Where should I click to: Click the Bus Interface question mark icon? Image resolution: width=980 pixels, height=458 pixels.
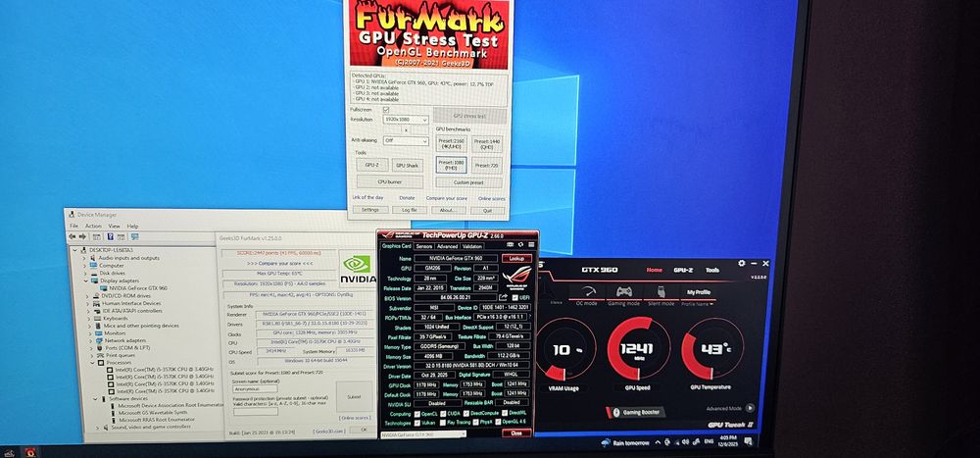point(532,317)
